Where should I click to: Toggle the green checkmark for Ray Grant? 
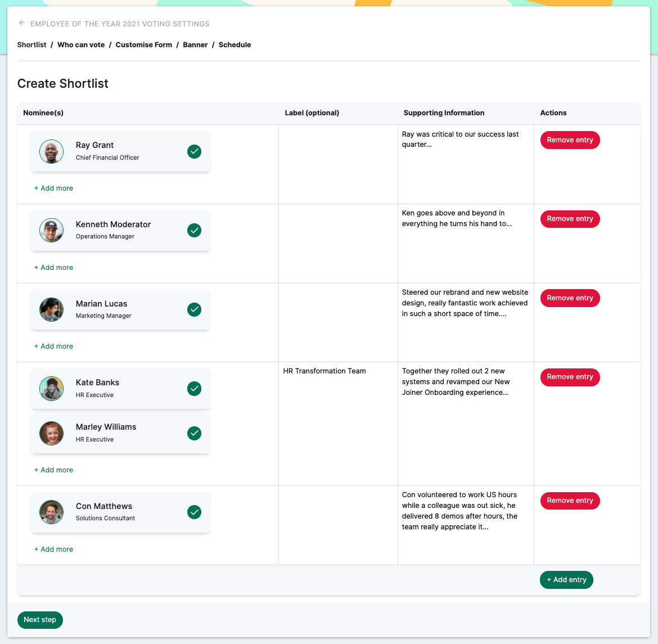click(194, 151)
